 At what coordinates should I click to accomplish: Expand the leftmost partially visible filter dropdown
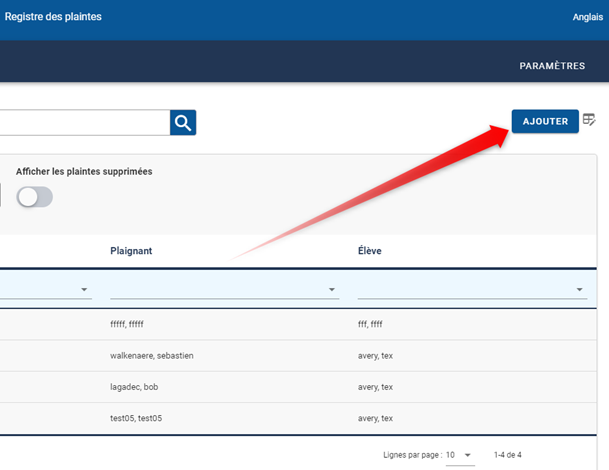point(82,290)
